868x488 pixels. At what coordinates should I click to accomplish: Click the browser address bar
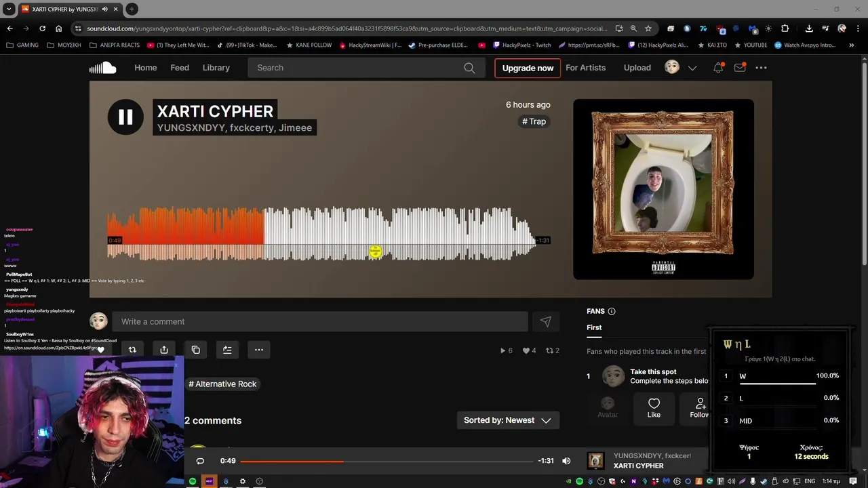346,28
